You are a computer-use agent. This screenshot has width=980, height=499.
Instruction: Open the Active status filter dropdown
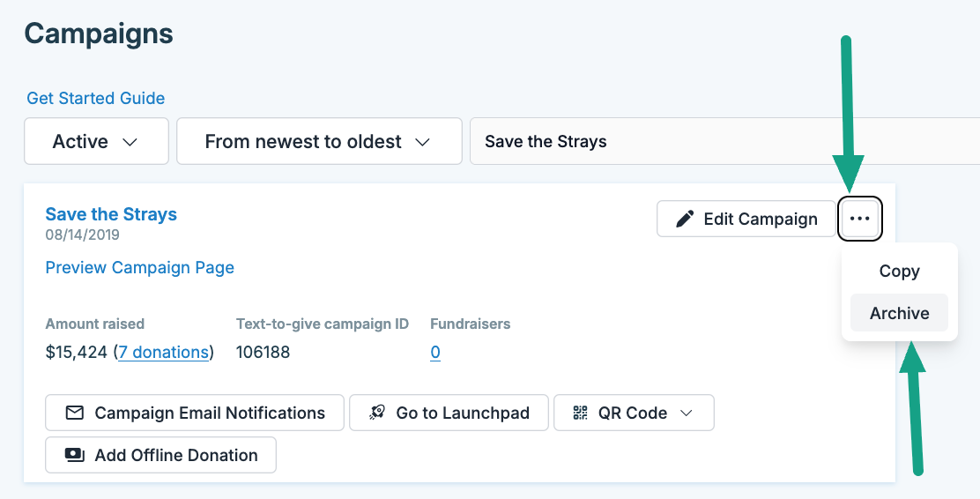coord(96,141)
